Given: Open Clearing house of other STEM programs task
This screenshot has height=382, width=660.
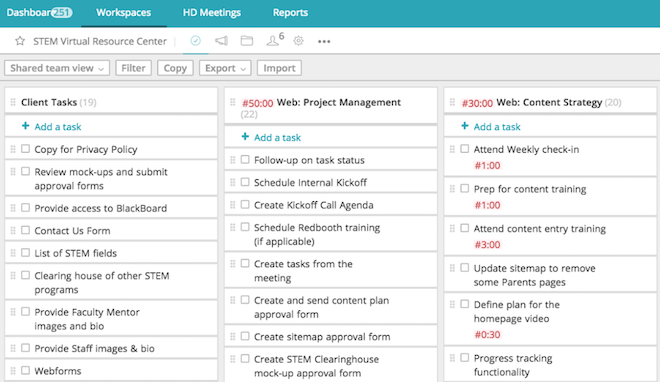Looking at the screenshot, I should [102, 283].
